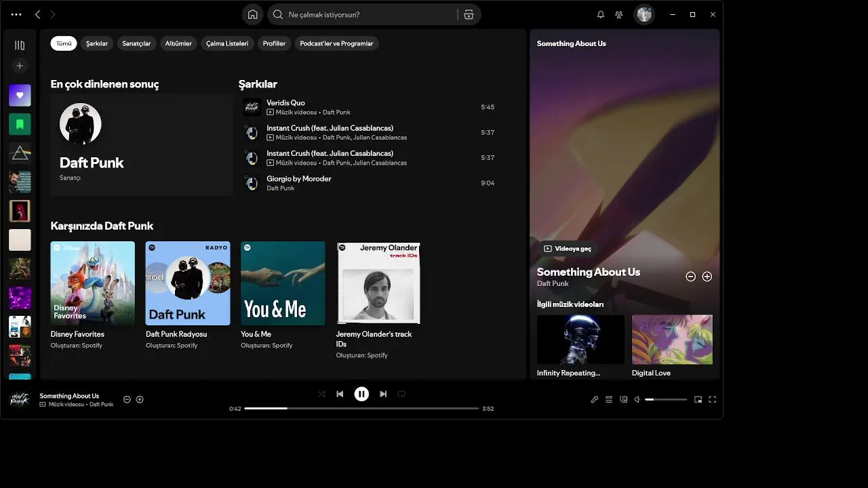Open the Browse icon in search bar
Image resolution: width=868 pixels, height=488 pixels.
tap(469, 14)
